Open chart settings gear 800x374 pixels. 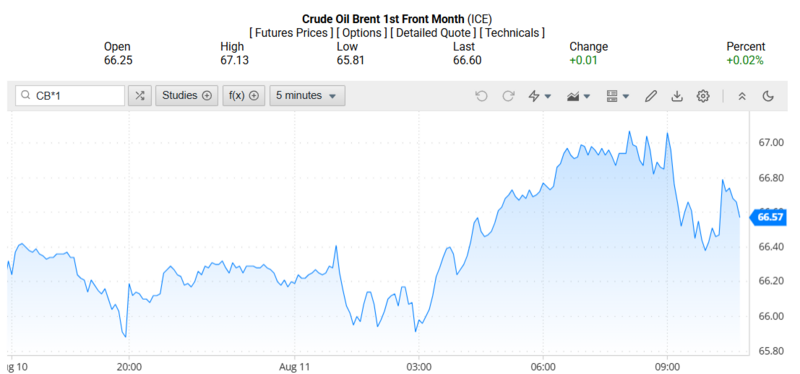point(703,96)
